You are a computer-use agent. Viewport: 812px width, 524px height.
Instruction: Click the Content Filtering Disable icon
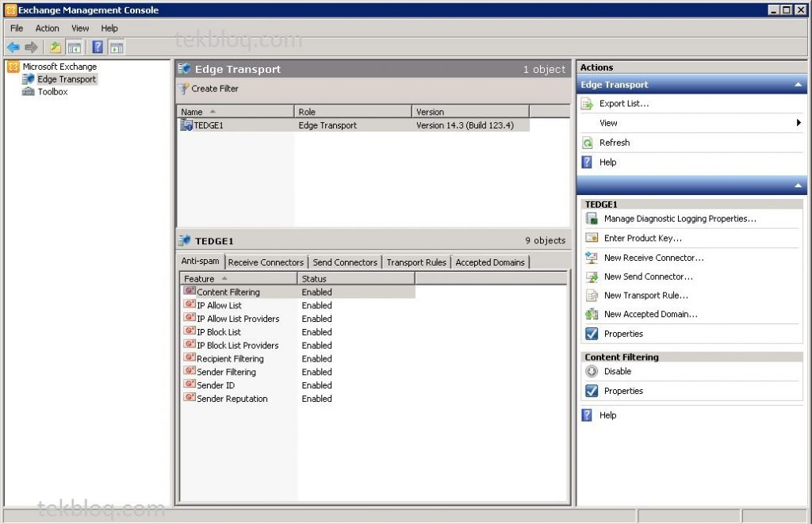[592, 371]
